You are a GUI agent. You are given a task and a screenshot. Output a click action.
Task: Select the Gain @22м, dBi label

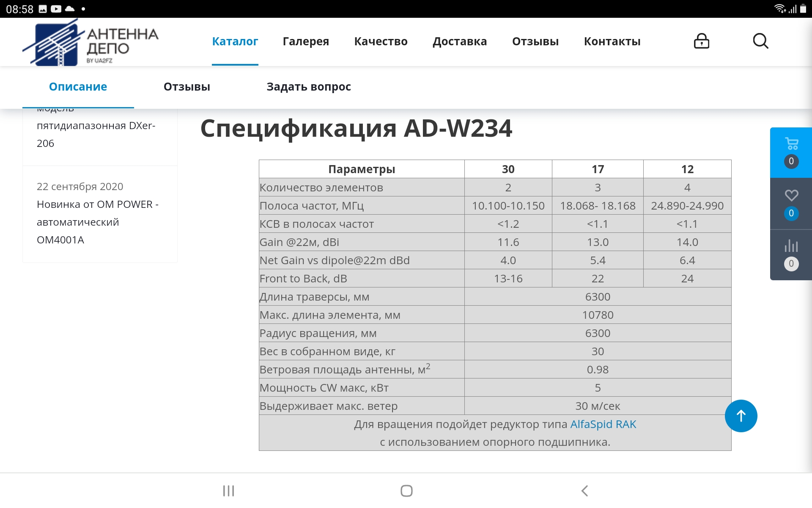click(299, 242)
